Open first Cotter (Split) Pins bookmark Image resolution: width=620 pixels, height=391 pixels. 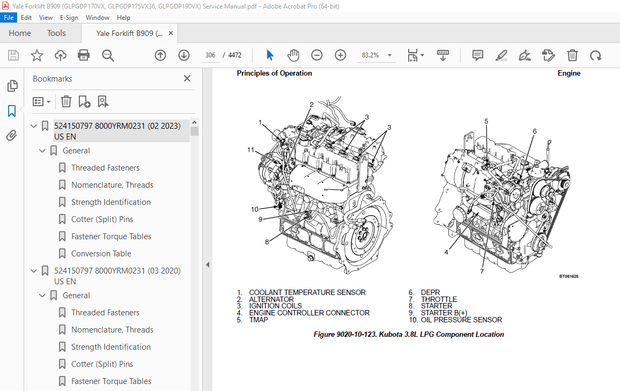[x=102, y=219]
